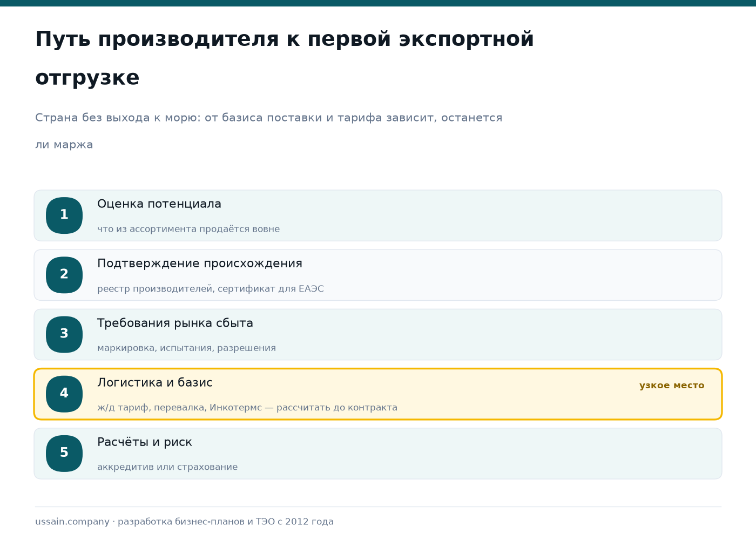Click text 'реестр производителей, сертификат для ЕАЭС'
The height and width of the screenshot is (540, 756).
(211, 289)
